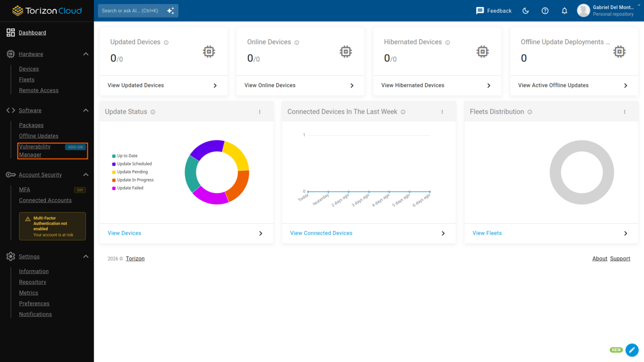Image resolution: width=644 pixels, height=362 pixels.
Task: Collapse the Account Security section
Action: [x=86, y=174]
